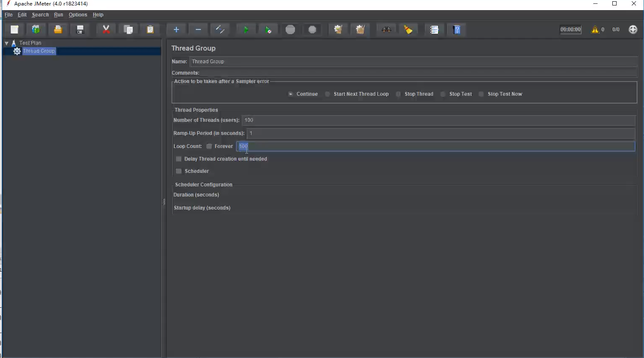Viewport: 644px width, 358px height.
Task: Open search with binoculars icon
Action: click(386, 30)
